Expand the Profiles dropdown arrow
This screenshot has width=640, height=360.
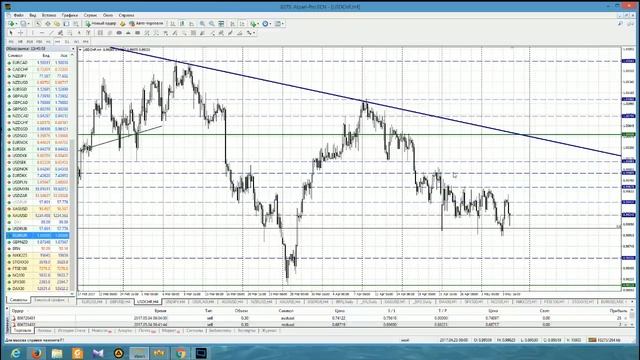(29, 24)
